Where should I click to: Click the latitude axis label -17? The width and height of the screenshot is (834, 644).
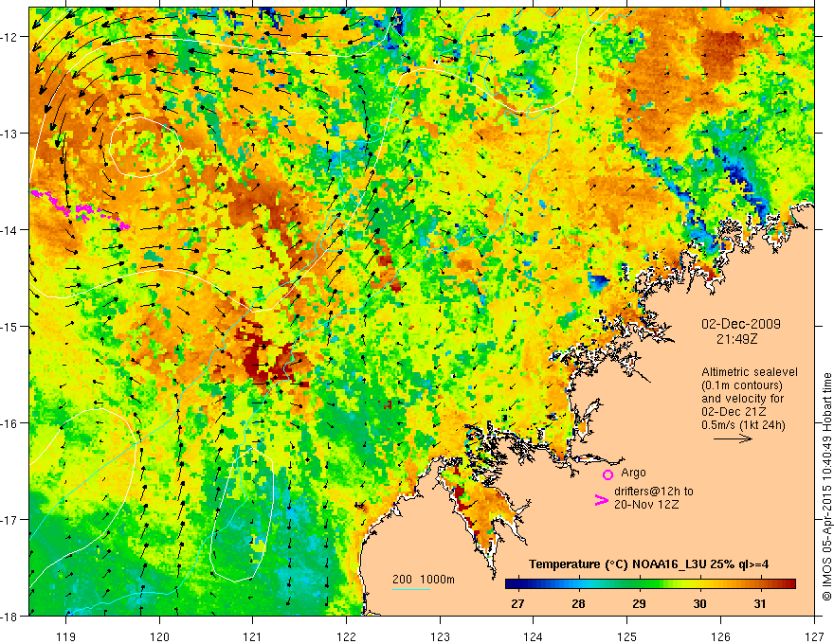click(x=10, y=520)
